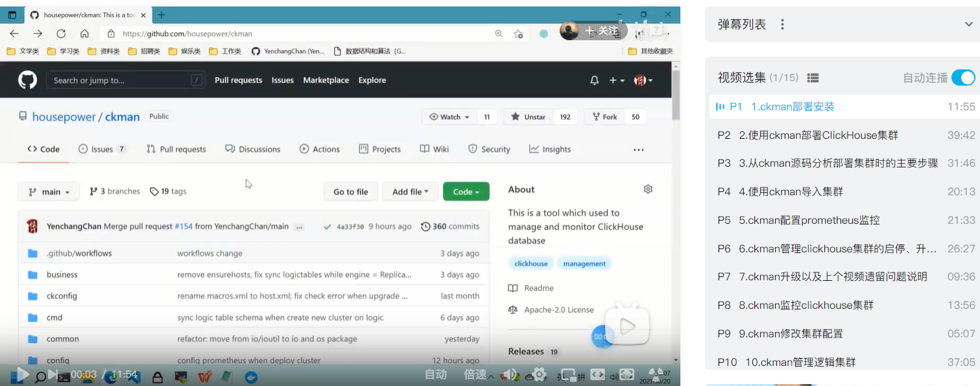This screenshot has height=386, width=980.
Task: Collapse the 弹幕列表 panel chevron
Action: click(969, 25)
